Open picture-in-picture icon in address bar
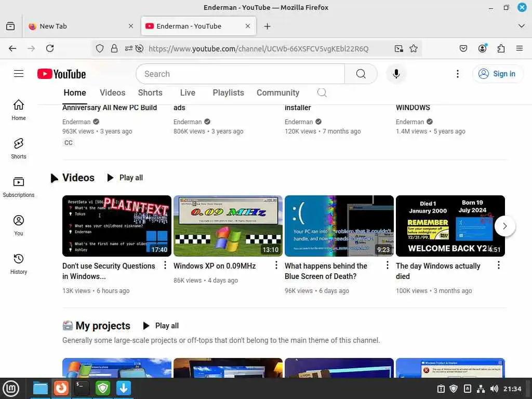Image resolution: width=532 pixels, height=399 pixels. point(398,48)
